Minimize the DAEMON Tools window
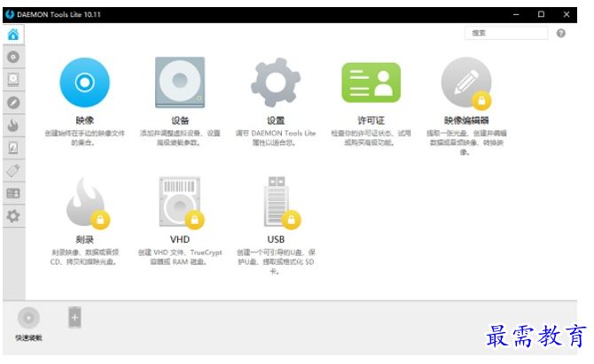Image resolution: width=594 pixels, height=364 pixels. click(516, 14)
